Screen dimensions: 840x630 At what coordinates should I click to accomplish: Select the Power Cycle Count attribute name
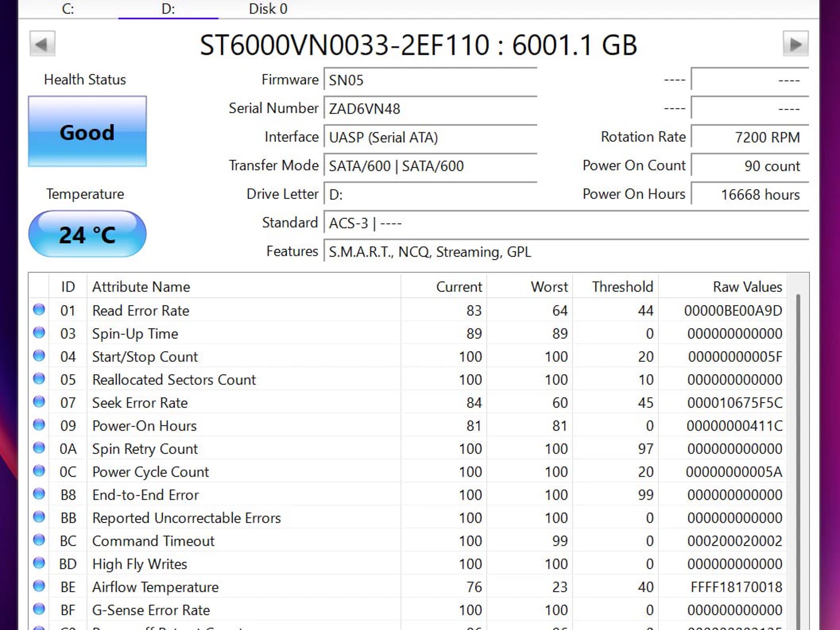click(x=151, y=472)
